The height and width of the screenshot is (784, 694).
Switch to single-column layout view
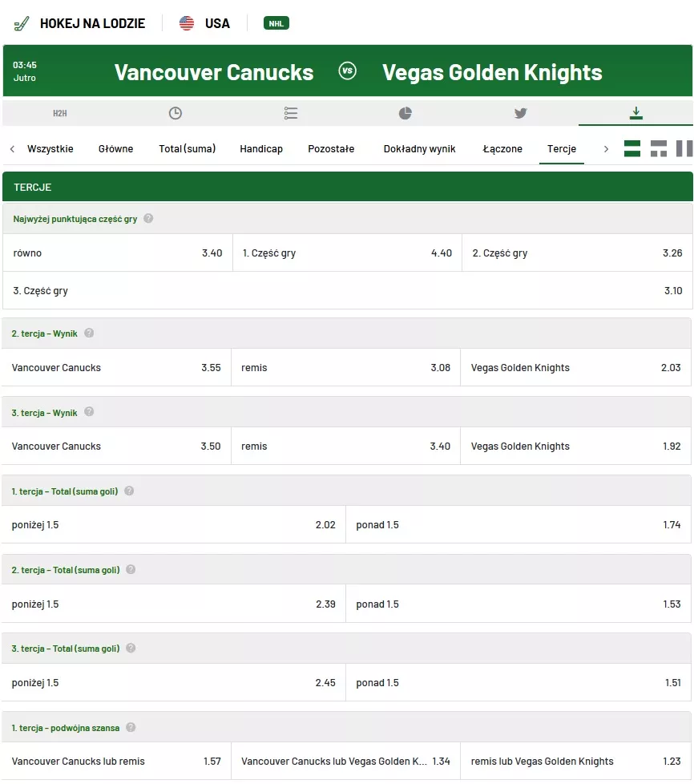pos(632,148)
